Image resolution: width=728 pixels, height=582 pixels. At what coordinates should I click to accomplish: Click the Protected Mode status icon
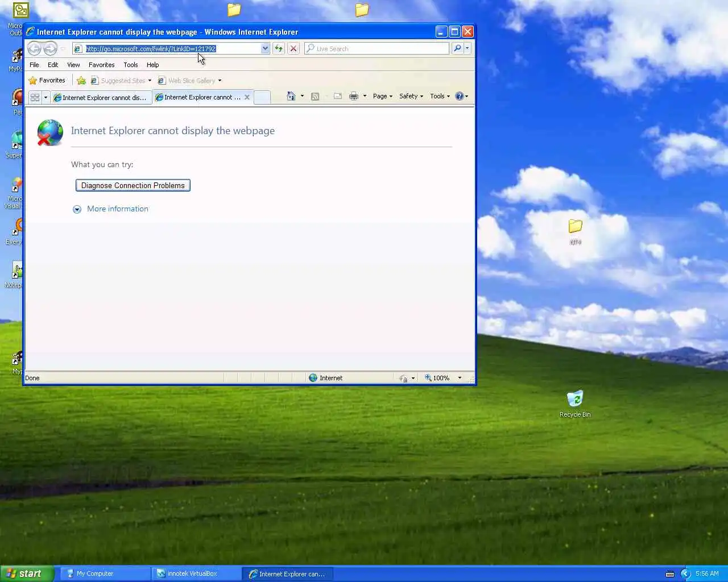coord(403,378)
